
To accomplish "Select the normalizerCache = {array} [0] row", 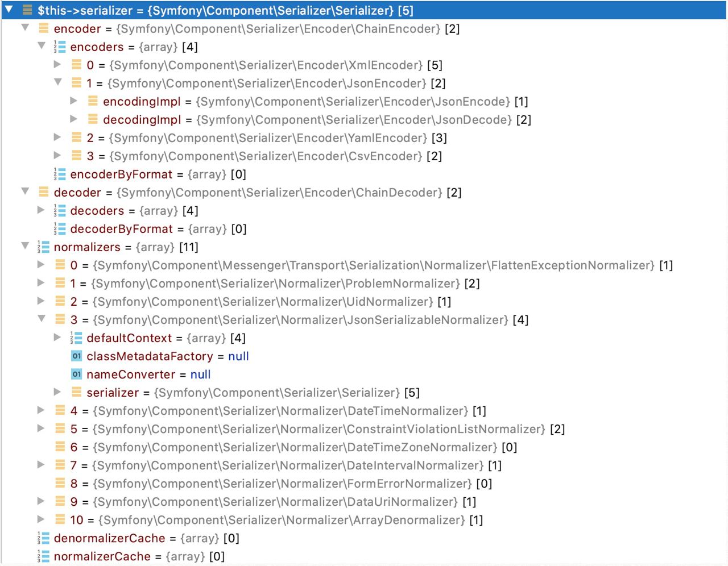I will (x=364, y=556).
